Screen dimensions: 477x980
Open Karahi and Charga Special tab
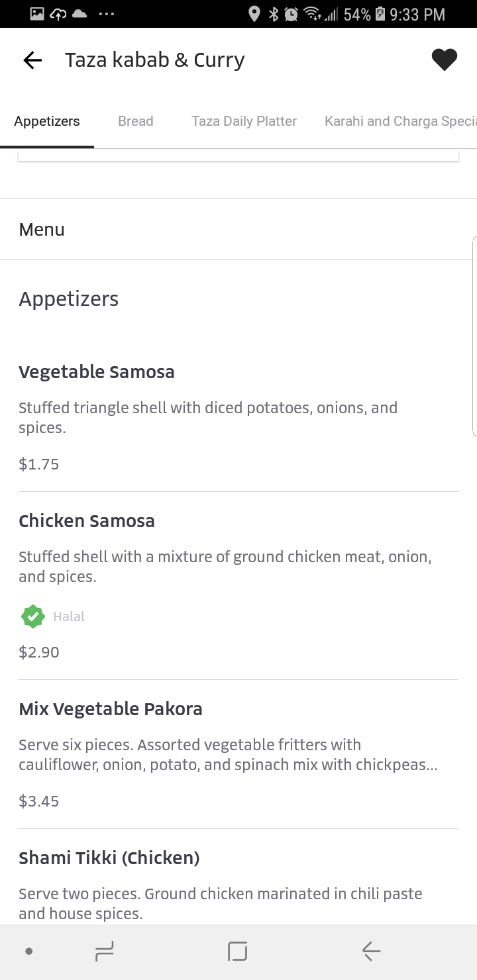click(399, 121)
